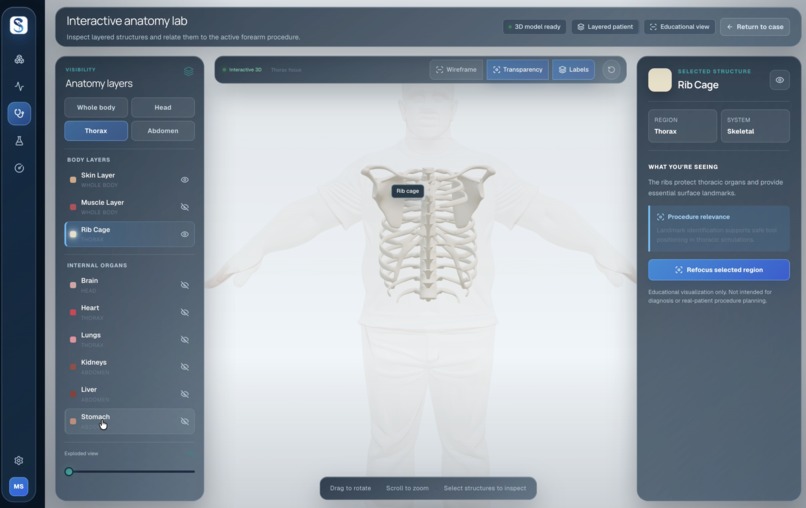806x508 pixels.
Task: Show the Stomach via eye icon
Action: point(185,422)
